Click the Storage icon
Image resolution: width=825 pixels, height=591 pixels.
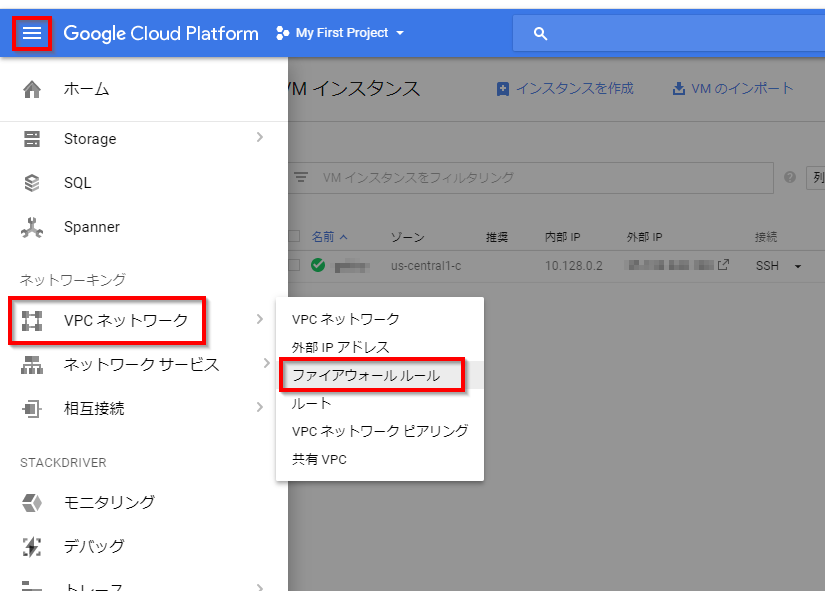(x=32, y=139)
